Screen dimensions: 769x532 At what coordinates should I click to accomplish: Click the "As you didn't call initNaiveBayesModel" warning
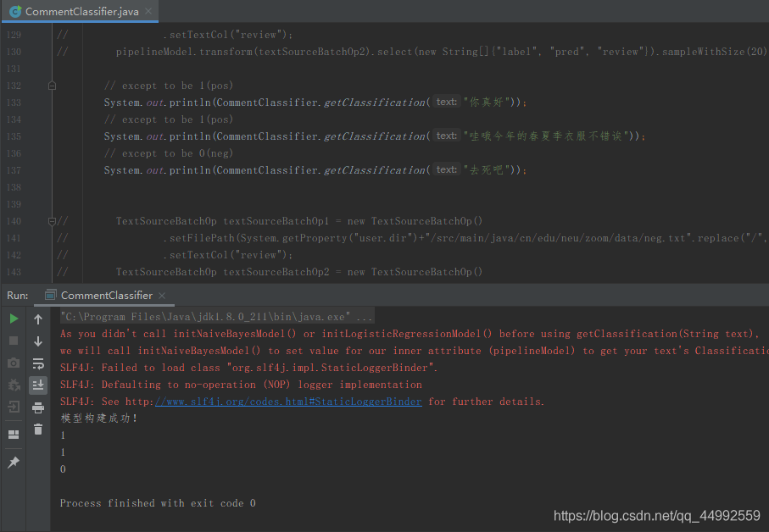pos(410,334)
